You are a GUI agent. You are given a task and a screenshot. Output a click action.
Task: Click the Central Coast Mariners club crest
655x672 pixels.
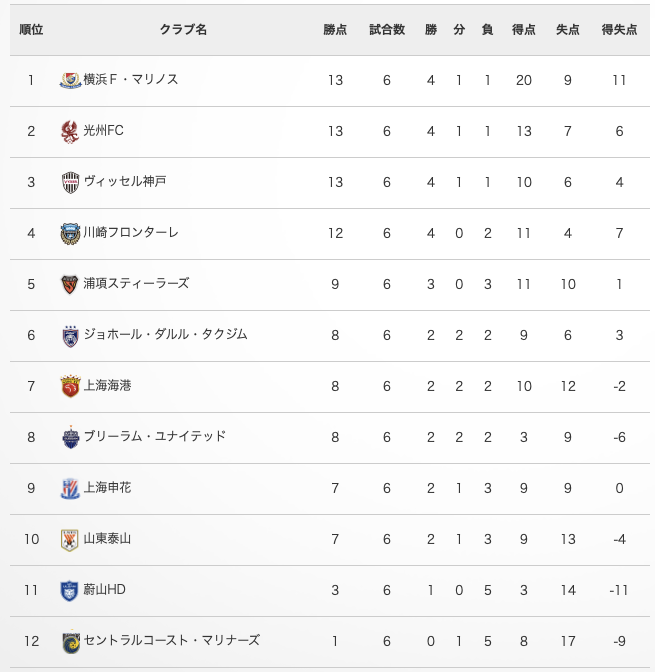tap(70, 641)
